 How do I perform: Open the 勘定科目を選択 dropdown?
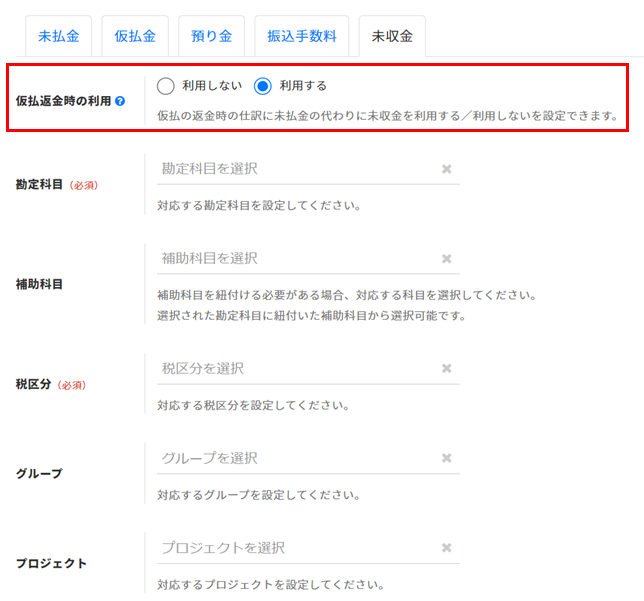(295, 169)
